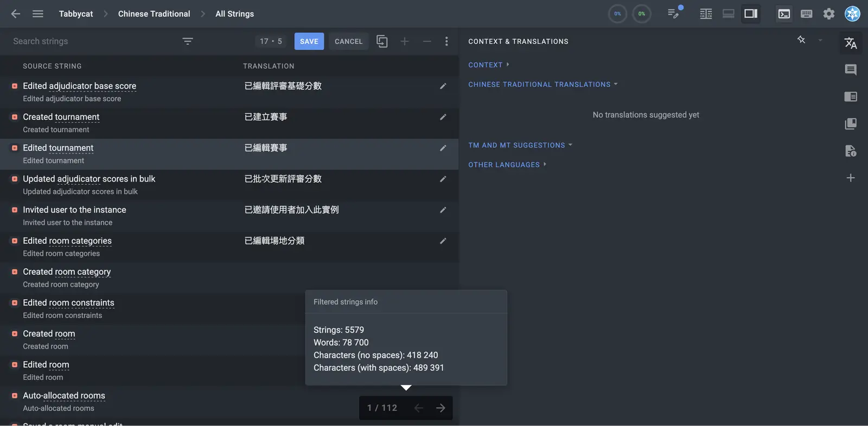Edit translation of 'Edited adjudicator base score'
The height and width of the screenshot is (426, 868).
[443, 86]
